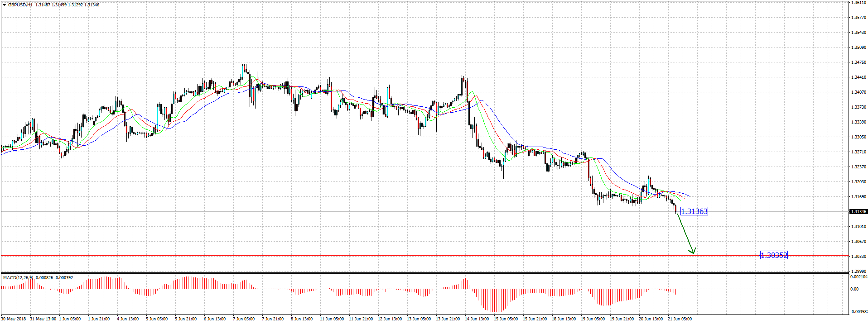Select the green downward arrow object
This screenshot has height=324, width=868.
point(685,232)
